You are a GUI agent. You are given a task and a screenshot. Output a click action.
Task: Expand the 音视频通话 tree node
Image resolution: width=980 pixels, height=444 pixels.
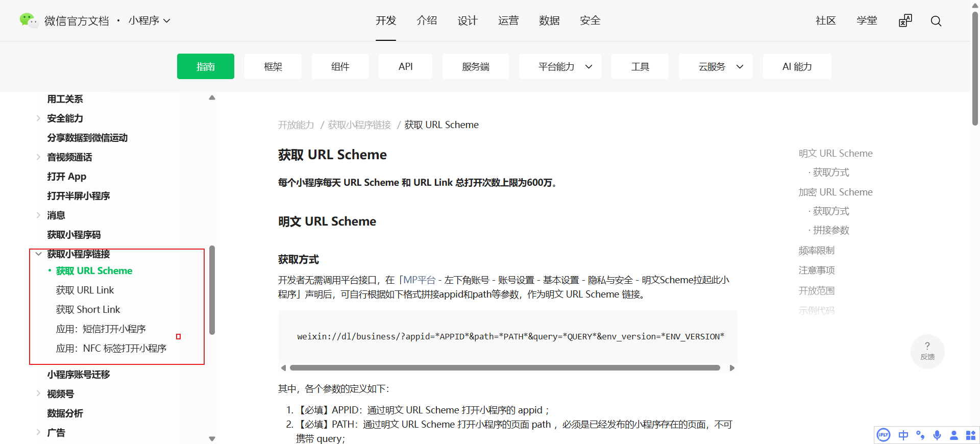pos(38,157)
